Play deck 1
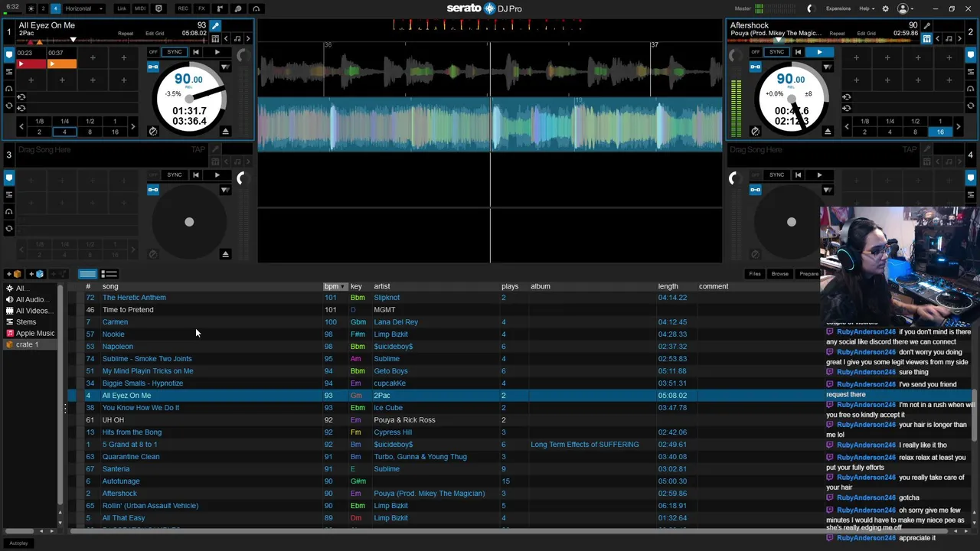Image resolution: width=980 pixels, height=551 pixels. tap(217, 52)
